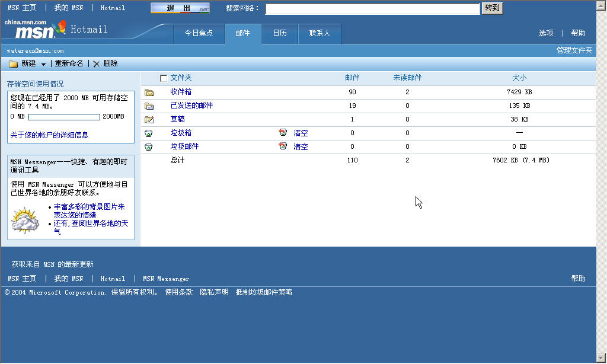Image resolution: width=607 pixels, height=364 pixels.
Task: Click top Hotmail link
Action: tap(113, 8)
